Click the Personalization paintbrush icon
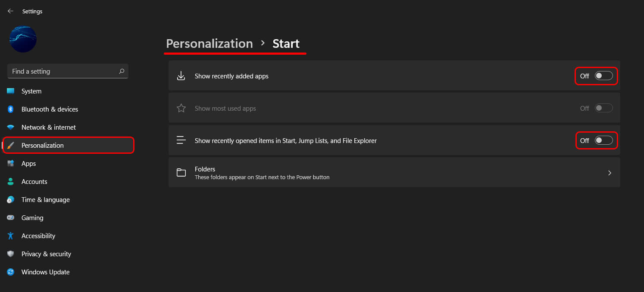 pos(11,146)
